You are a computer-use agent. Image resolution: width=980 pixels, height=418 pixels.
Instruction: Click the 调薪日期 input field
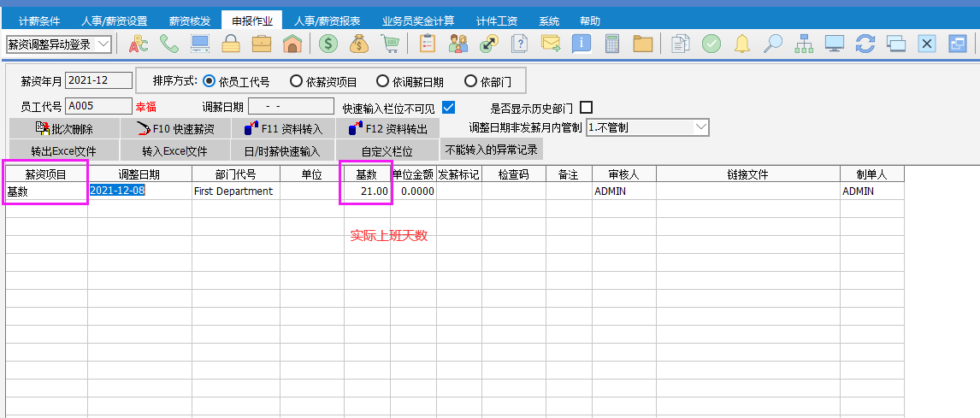(292, 106)
